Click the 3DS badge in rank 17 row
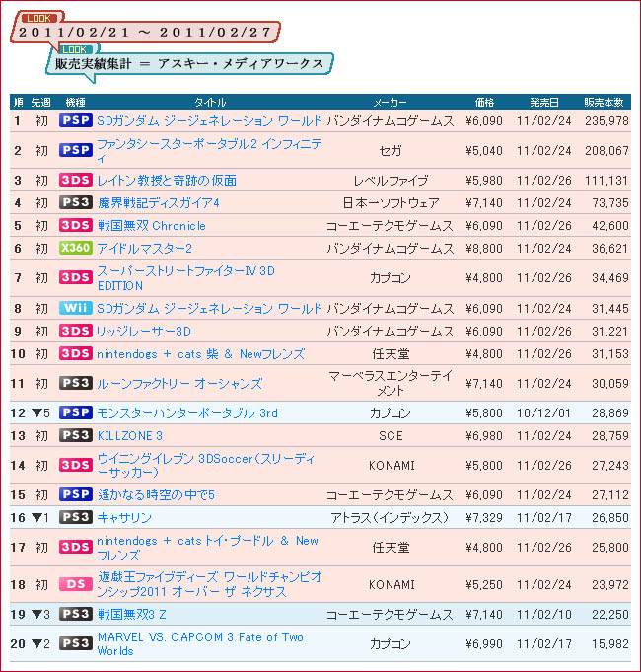Screen dimensions: 641x672 76,547
